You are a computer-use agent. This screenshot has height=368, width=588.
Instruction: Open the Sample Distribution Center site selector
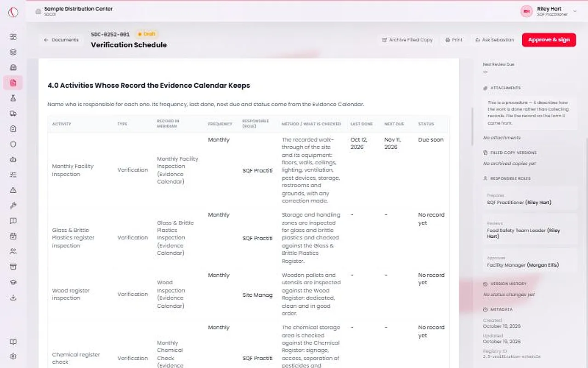coord(74,11)
